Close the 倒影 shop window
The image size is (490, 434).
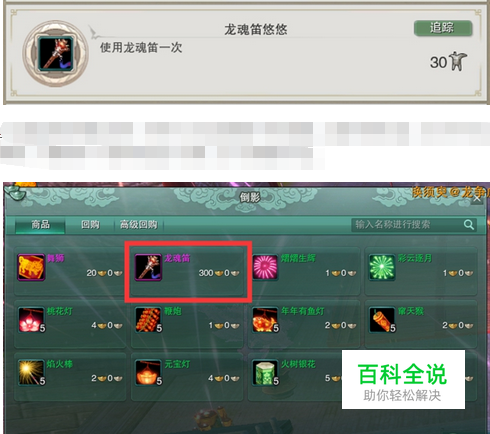pyautogui.click(x=477, y=199)
